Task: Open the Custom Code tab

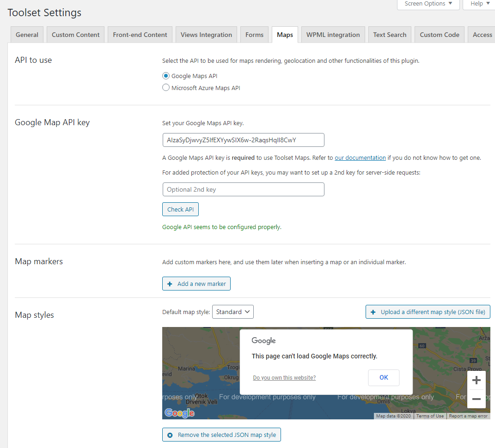Action: click(x=440, y=35)
